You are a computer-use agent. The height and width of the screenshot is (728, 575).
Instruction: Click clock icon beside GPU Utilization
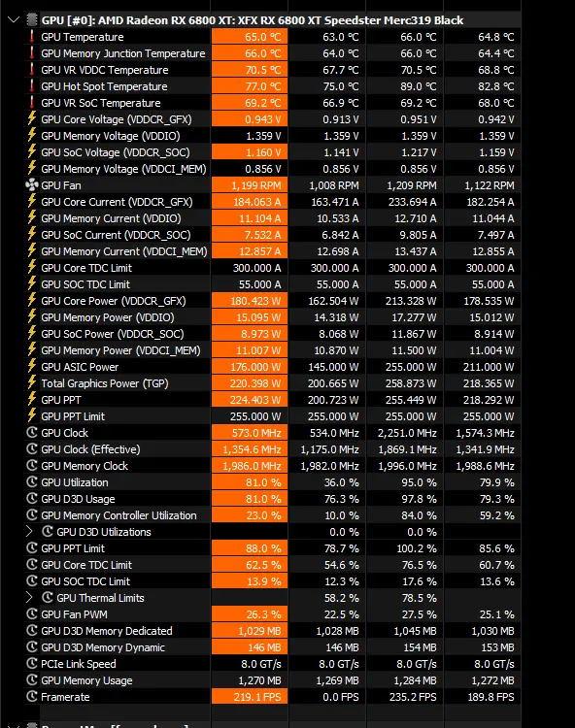tap(32, 481)
